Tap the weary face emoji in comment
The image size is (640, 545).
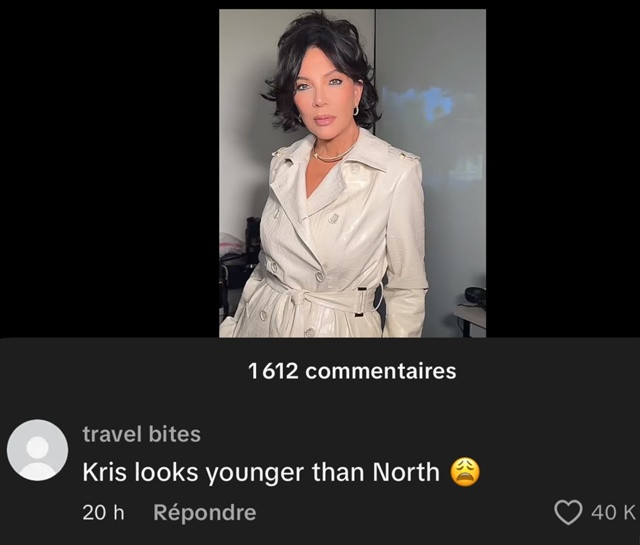pyautogui.click(x=465, y=472)
